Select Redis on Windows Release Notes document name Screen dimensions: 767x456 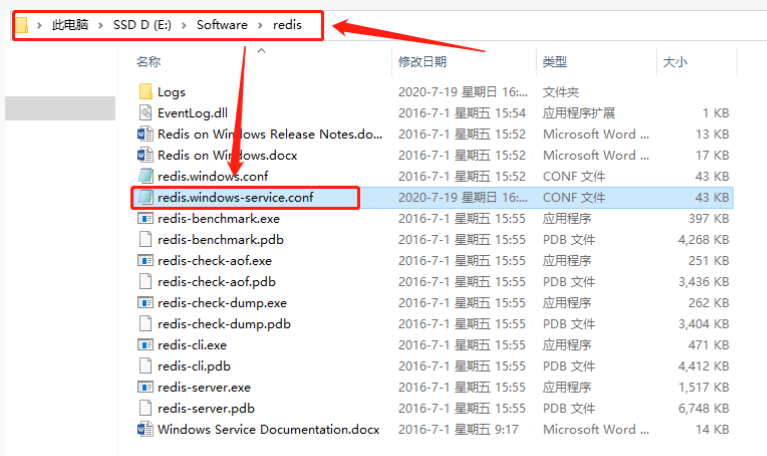coord(270,134)
